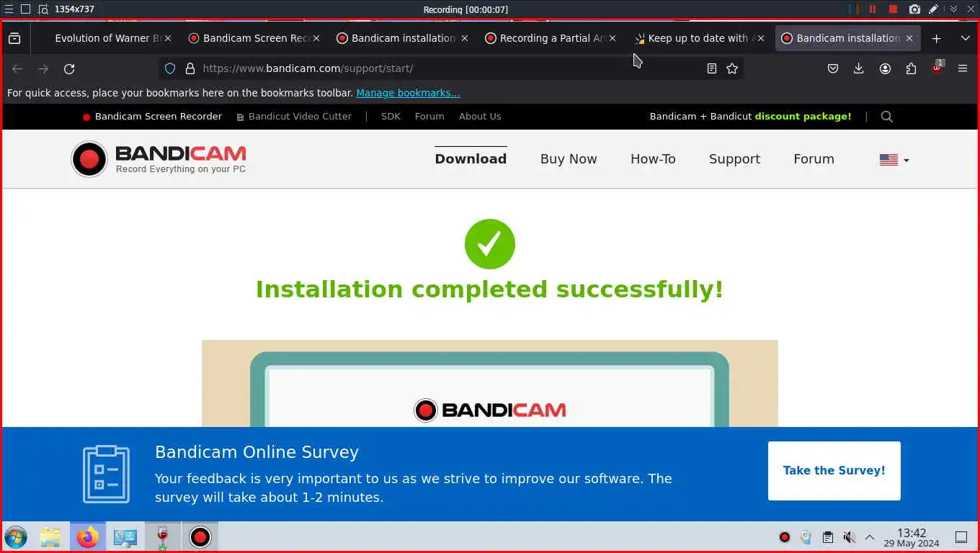The height and width of the screenshot is (553, 980).
Task: Stop the recording with red square
Action: [894, 9]
